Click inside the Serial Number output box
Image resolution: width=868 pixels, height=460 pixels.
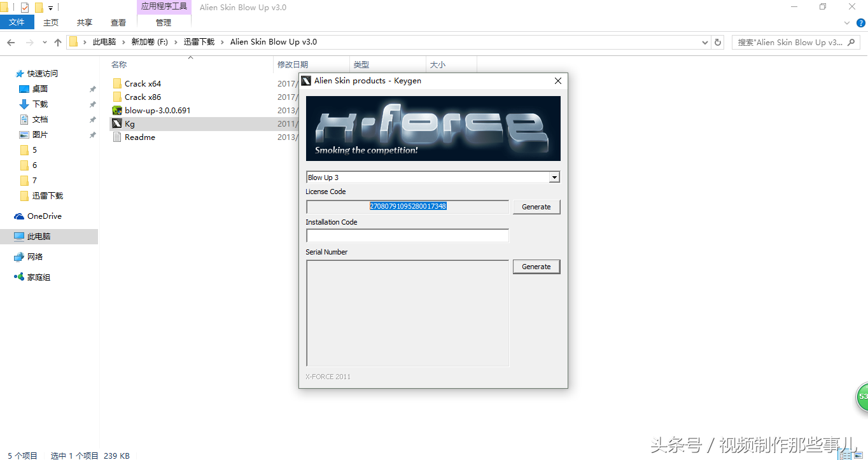[407, 313]
